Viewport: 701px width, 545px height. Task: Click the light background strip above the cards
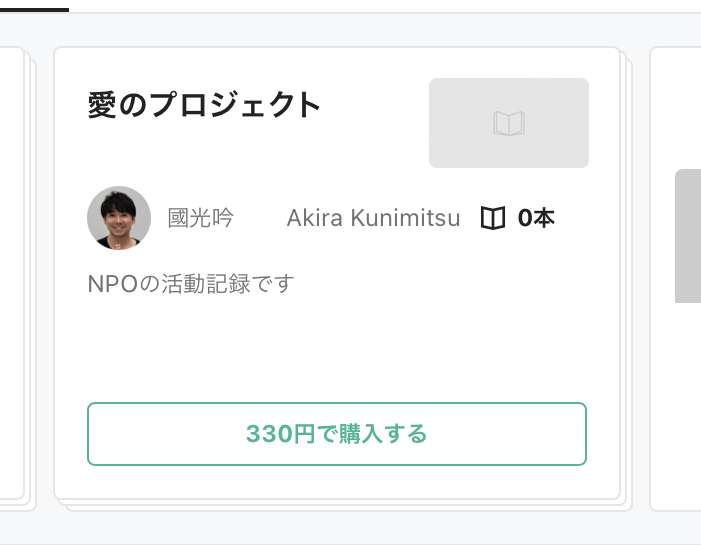tap(350, 30)
